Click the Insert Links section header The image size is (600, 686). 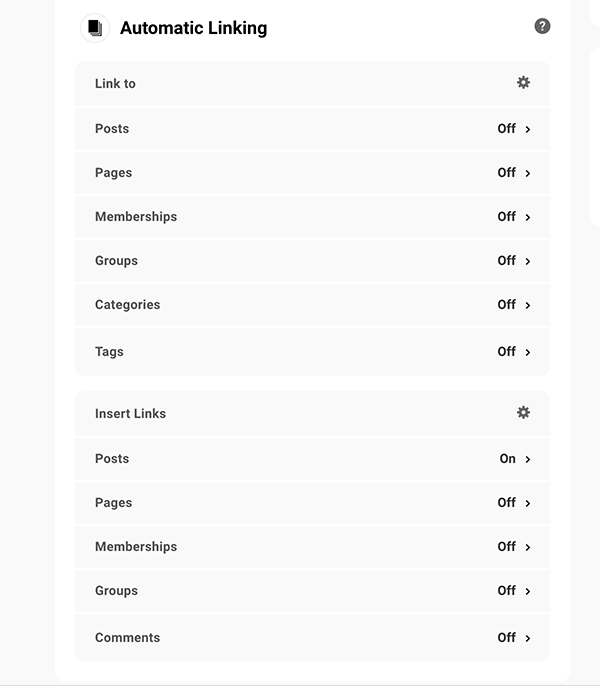tap(131, 413)
